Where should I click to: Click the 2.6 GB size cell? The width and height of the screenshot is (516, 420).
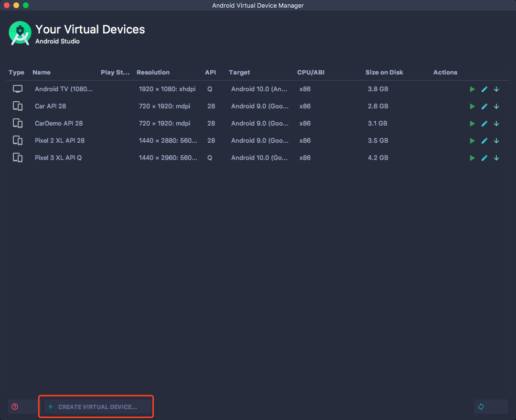pos(378,106)
